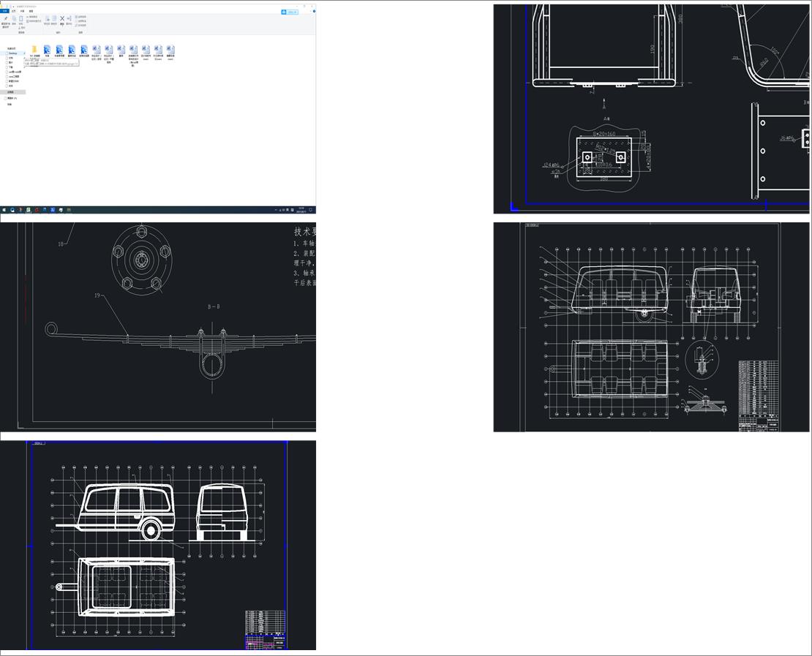Screen dimensions: 812x656
Task: Switch to the View ribbon tab
Action: point(31,11)
